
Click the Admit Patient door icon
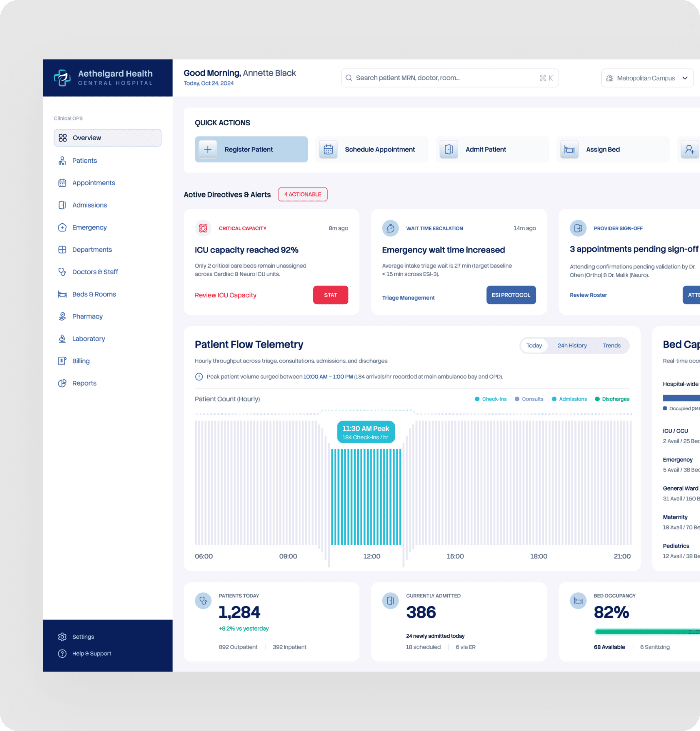click(x=449, y=149)
